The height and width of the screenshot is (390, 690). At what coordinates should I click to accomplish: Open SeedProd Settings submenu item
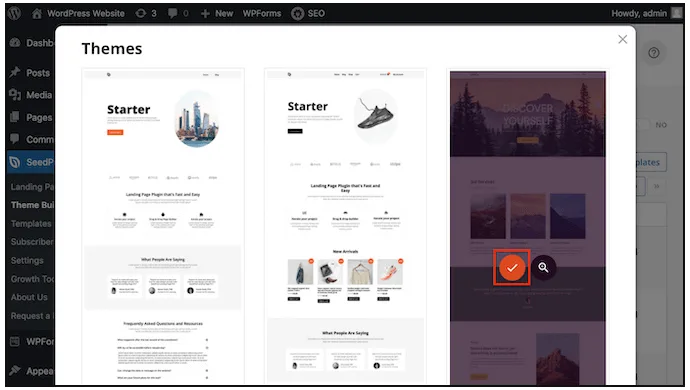(x=27, y=261)
